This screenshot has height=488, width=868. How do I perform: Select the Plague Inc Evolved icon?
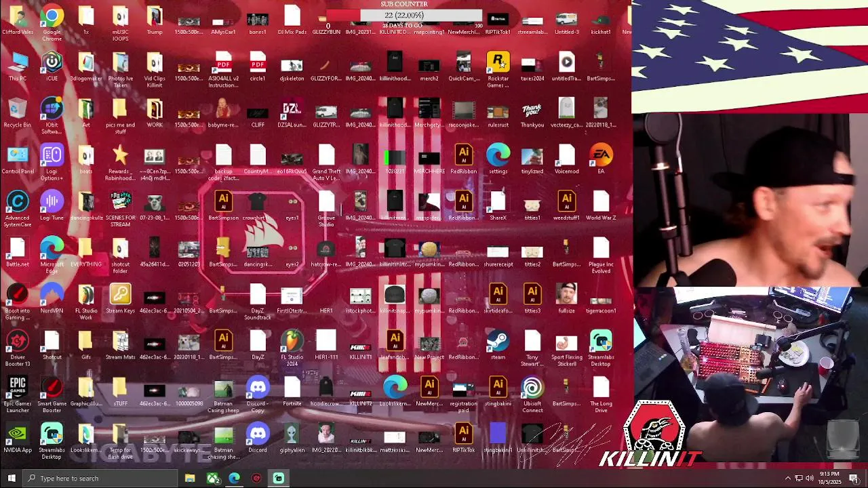pyautogui.click(x=601, y=255)
